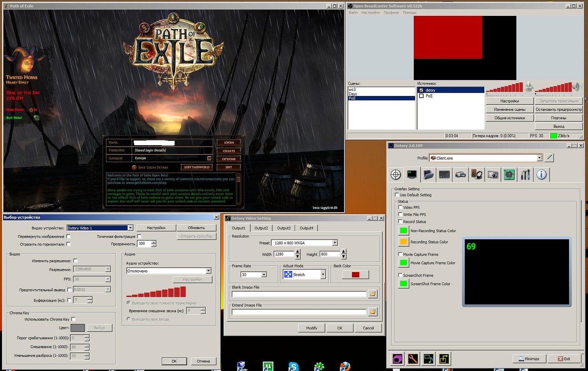Open the ICQ flower shortcut
588x371 pixels.
(x=319, y=366)
